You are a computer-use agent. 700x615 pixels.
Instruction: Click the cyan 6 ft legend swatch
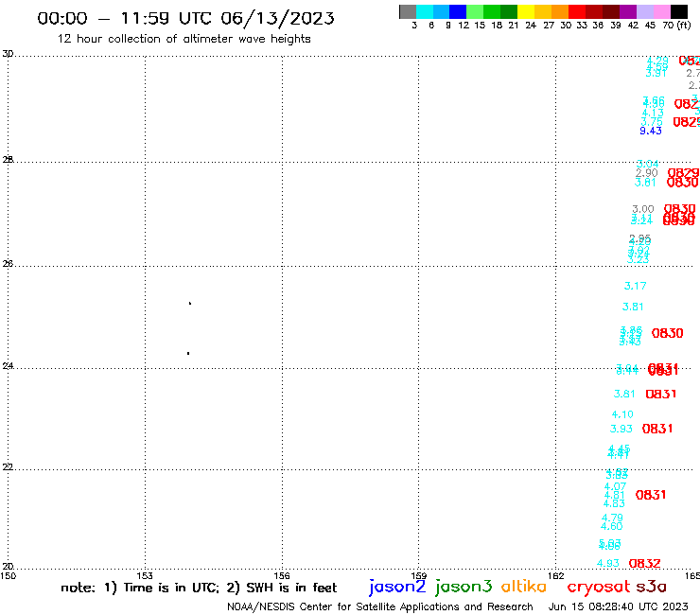click(x=425, y=11)
